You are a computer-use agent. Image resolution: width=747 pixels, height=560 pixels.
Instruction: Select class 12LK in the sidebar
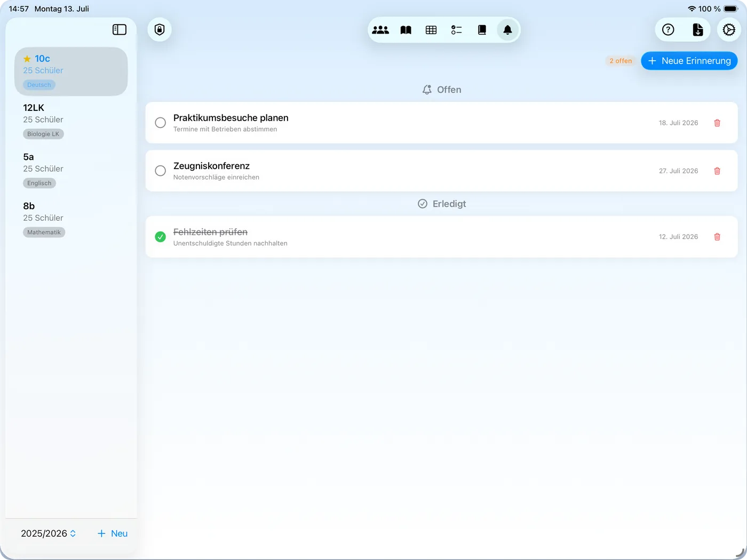71,121
